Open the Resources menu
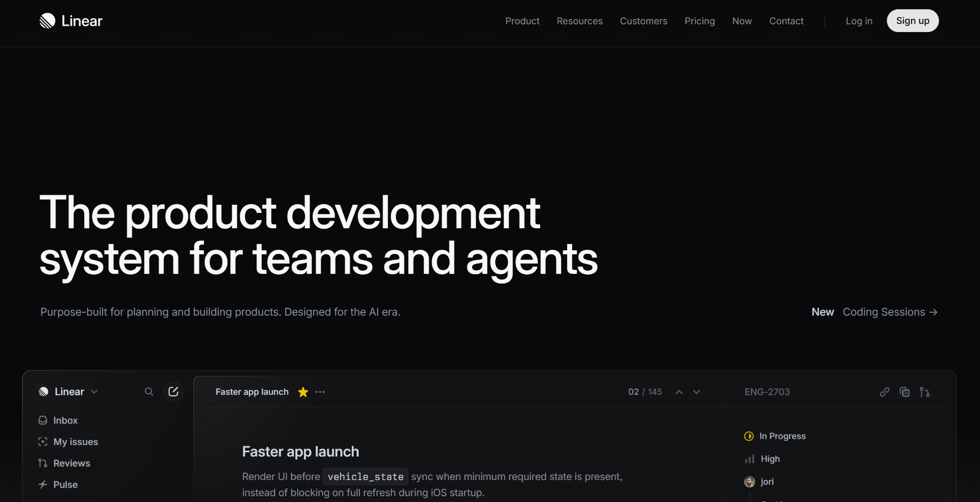Viewport: 980px width, 502px height. [579, 21]
